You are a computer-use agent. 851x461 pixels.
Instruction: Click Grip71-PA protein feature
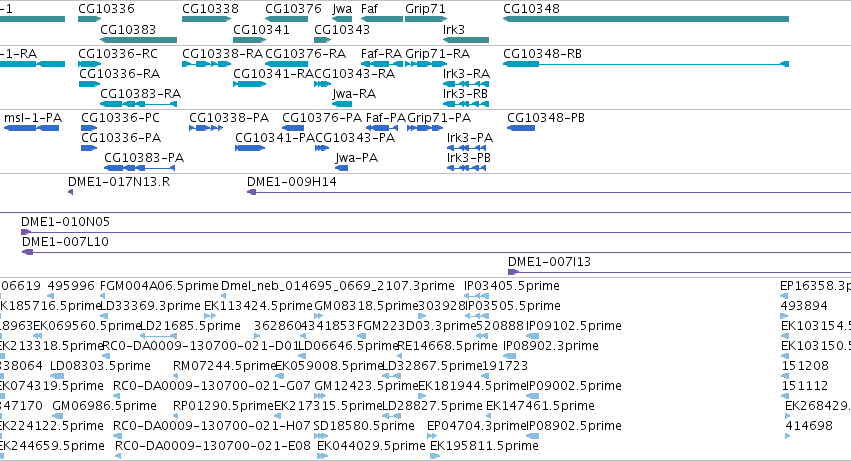coord(425,128)
